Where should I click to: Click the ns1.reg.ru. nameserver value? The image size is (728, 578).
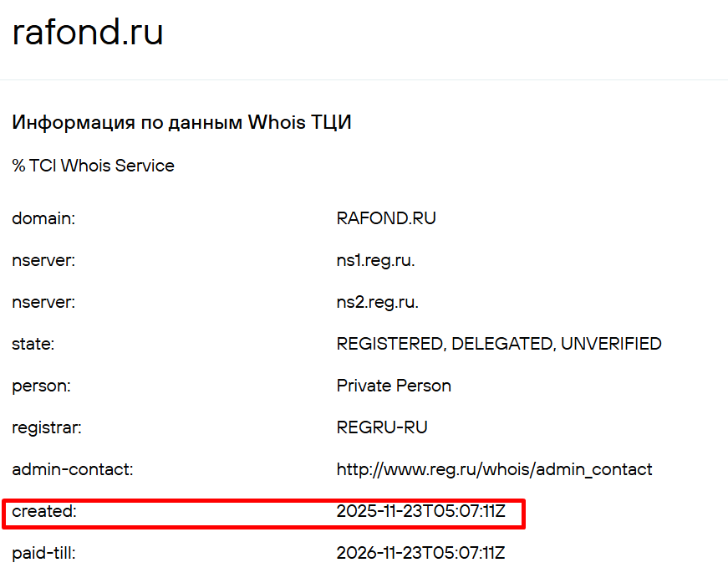click(x=375, y=260)
